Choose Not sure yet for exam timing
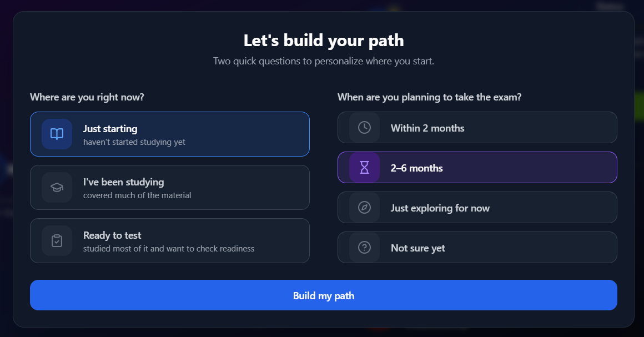This screenshot has width=644, height=337. click(477, 247)
